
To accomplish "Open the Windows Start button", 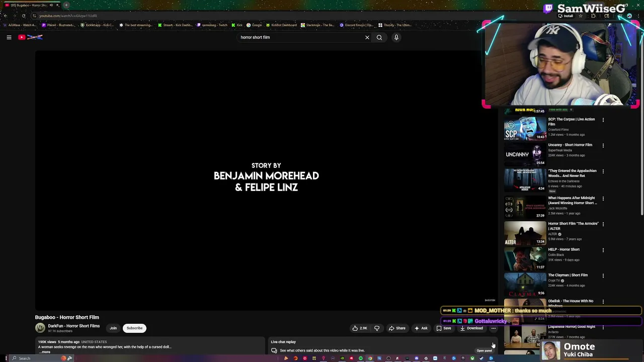I will click(6, 358).
